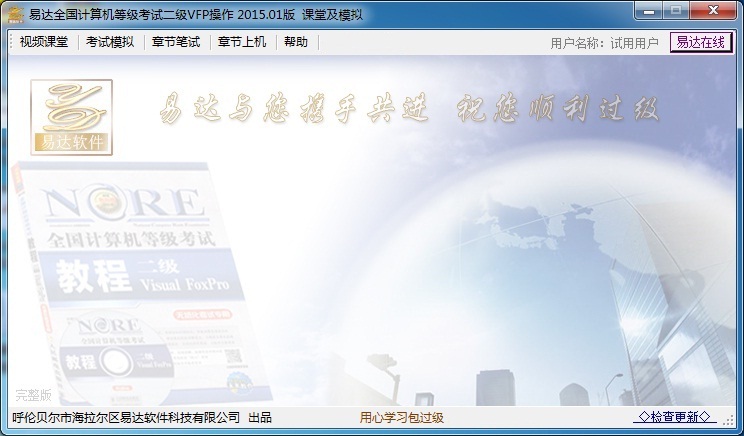Click the resize grip in status bar
The width and height of the screenshot is (744, 436).
point(728,419)
